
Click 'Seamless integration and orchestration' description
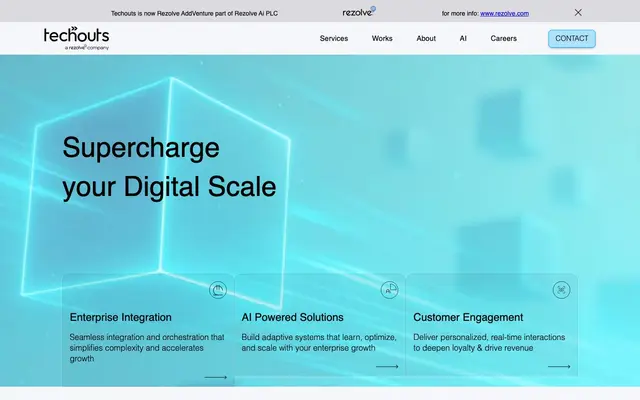[x=147, y=348]
